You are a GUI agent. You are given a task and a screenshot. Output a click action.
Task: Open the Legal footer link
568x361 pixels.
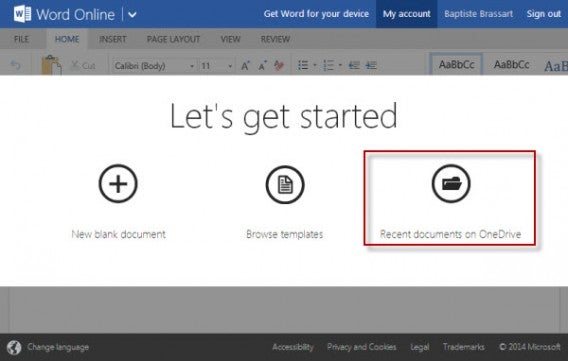pyautogui.click(x=419, y=347)
